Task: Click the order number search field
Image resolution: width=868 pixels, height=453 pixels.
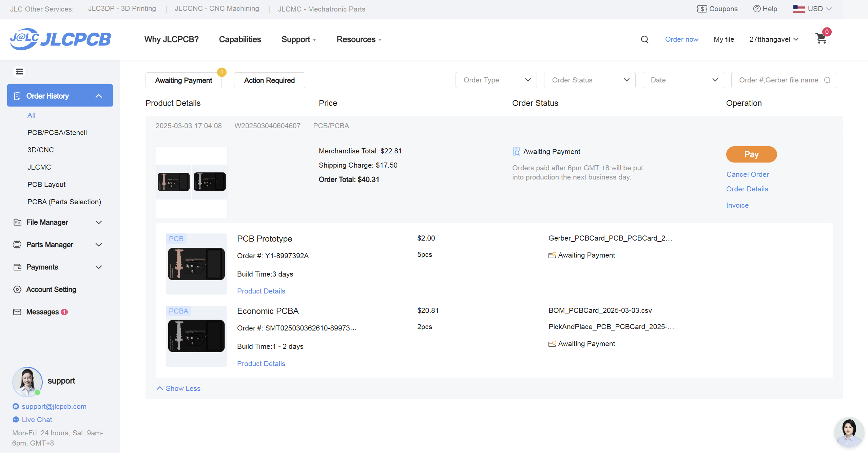Action: tap(778, 80)
